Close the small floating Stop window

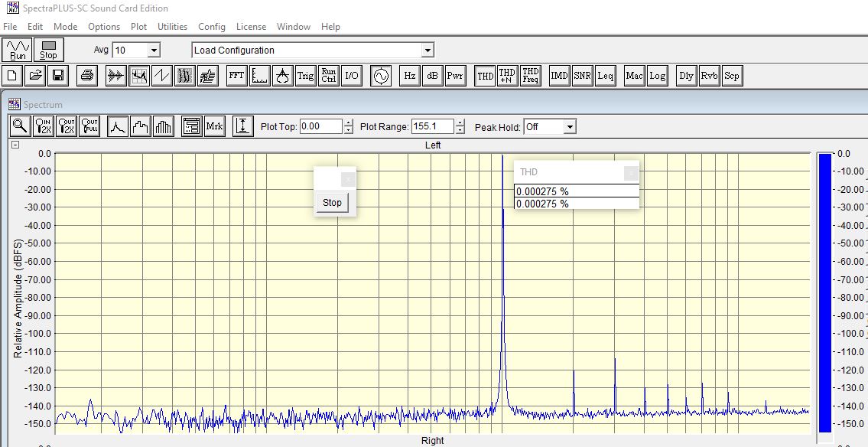tap(348, 179)
